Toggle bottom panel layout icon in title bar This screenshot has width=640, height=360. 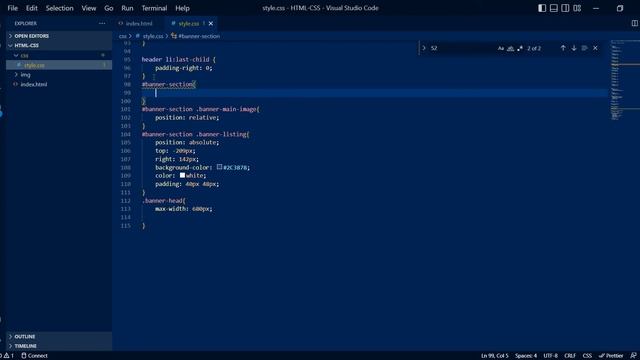point(553,8)
